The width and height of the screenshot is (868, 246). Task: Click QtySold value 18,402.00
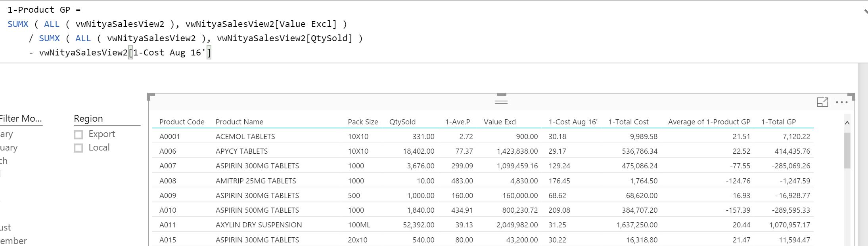418,151
